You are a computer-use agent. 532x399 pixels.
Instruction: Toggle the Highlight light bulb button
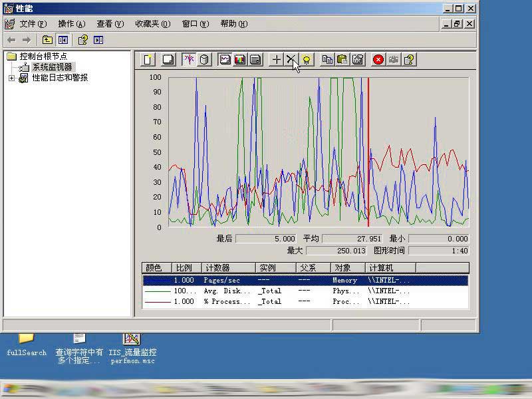tap(306, 60)
